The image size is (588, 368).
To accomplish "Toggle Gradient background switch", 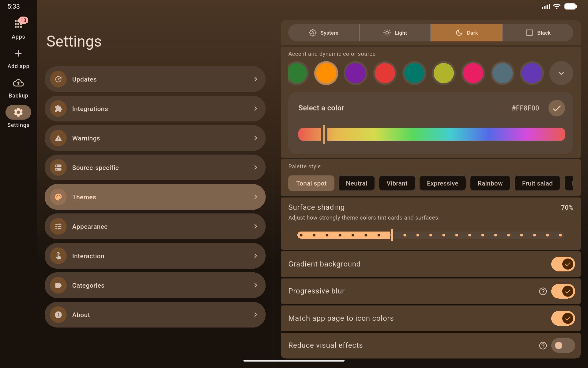I will pyautogui.click(x=563, y=264).
